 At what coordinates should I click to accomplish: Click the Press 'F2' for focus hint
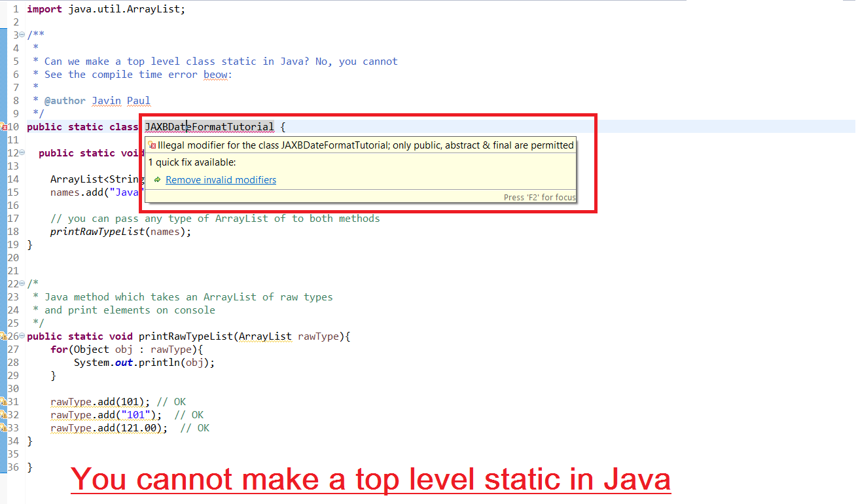click(x=539, y=197)
